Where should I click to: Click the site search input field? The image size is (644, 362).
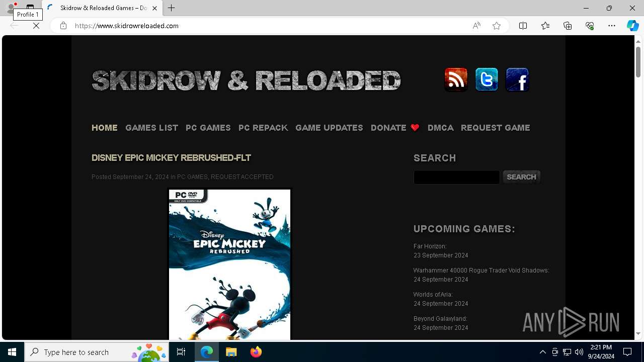pyautogui.click(x=456, y=177)
